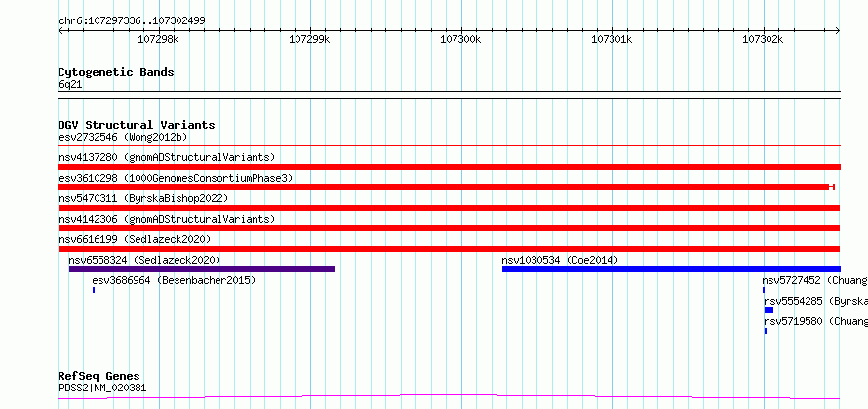The image size is (868, 409).
Task: Click small blue marker under nsv5727452
Action: click(764, 290)
